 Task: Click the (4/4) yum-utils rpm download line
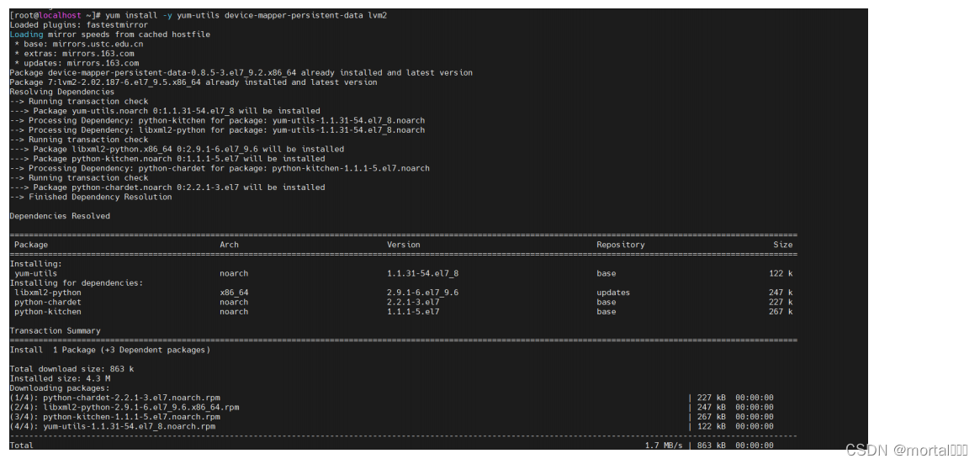pos(112,426)
